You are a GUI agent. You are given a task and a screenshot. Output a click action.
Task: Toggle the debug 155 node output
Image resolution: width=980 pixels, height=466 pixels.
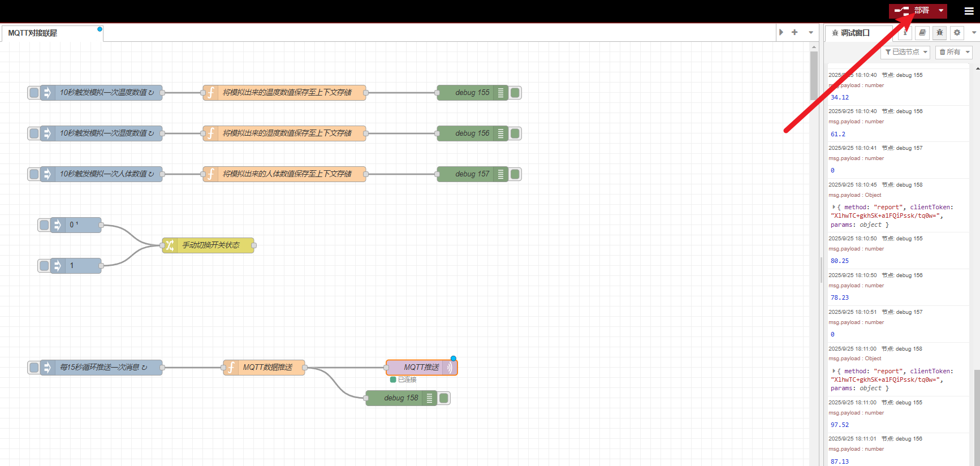515,93
